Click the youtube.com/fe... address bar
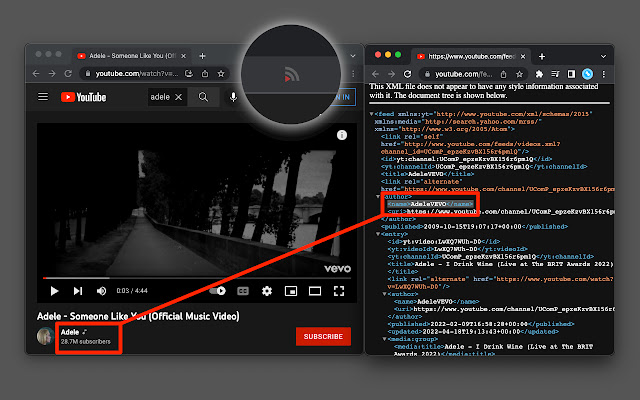The image size is (640, 400). point(463,74)
